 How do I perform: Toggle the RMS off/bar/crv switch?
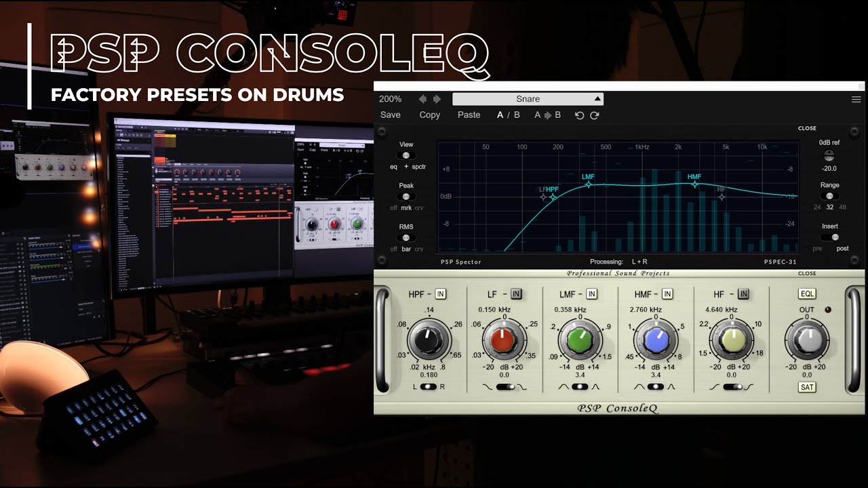[x=406, y=239]
